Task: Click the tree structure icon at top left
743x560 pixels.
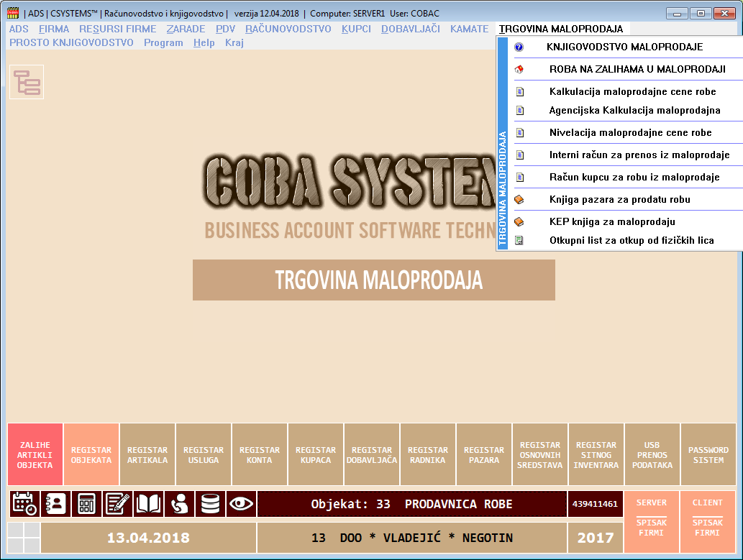Action: click(x=27, y=82)
